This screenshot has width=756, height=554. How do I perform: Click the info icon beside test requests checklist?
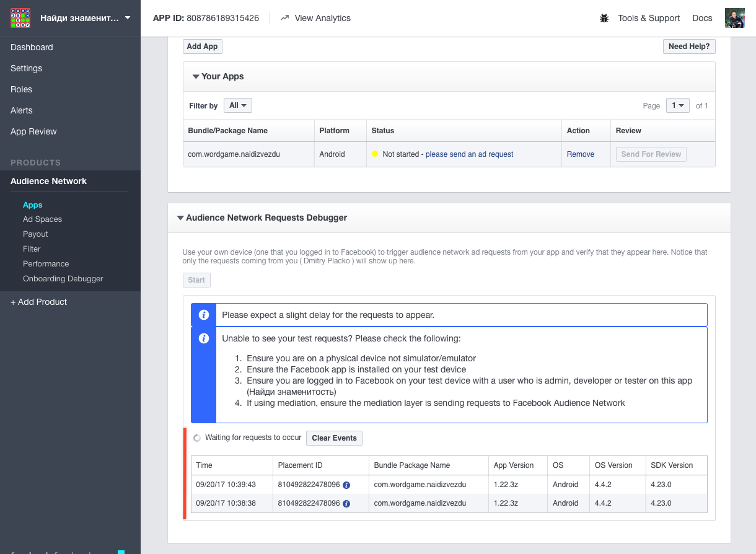203,338
